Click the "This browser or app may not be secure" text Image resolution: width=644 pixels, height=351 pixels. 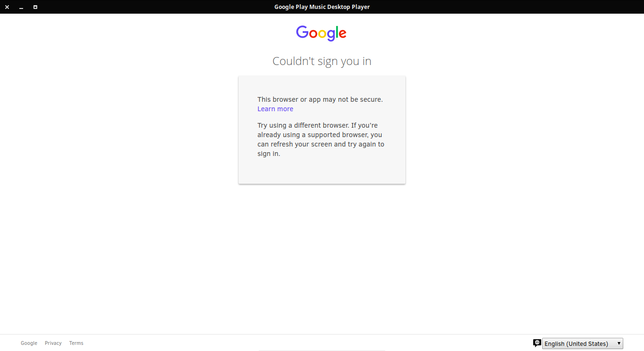tap(320, 99)
